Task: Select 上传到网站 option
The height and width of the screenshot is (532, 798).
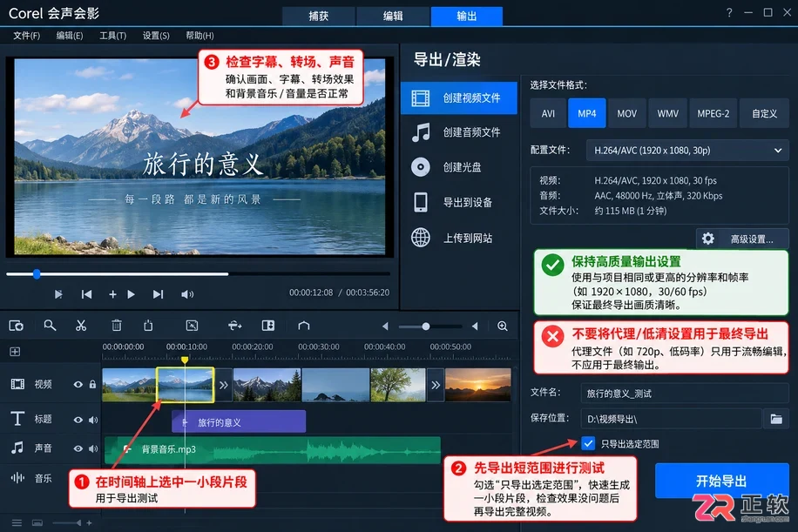Action: click(459, 238)
